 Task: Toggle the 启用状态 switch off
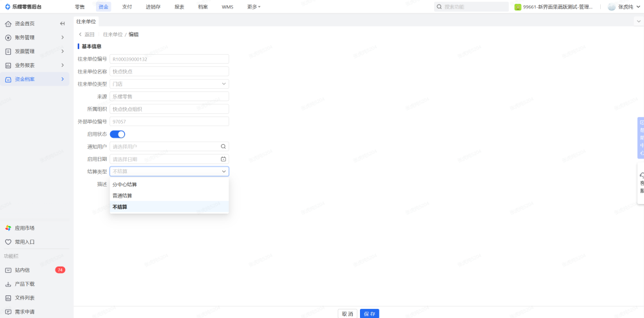117,134
